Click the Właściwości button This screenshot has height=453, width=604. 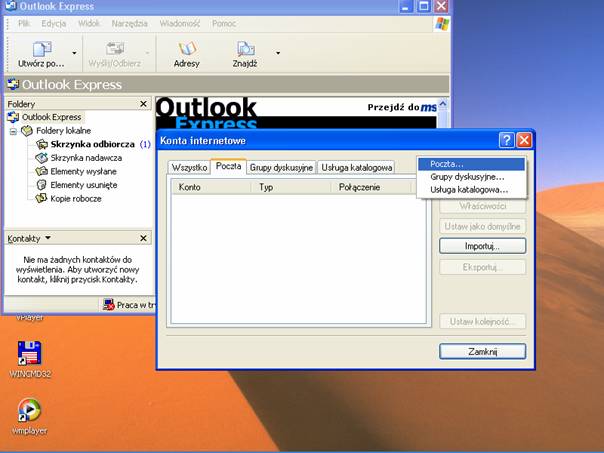pyautogui.click(x=482, y=206)
